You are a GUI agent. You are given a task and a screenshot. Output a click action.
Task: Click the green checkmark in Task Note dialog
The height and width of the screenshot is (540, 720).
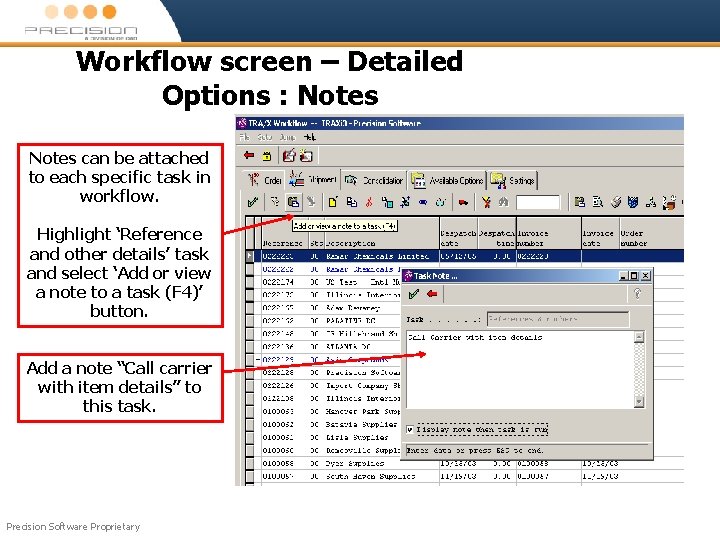click(414, 294)
